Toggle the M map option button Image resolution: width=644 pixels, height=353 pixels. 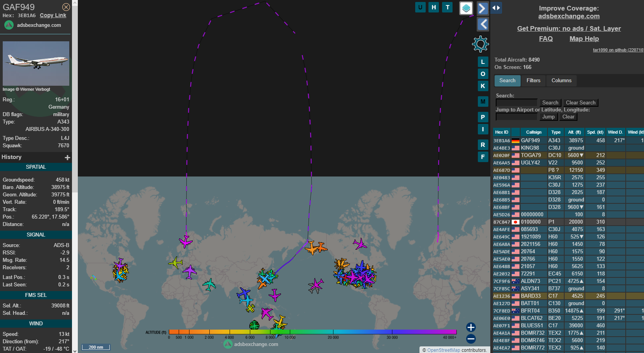tap(483, 102)
